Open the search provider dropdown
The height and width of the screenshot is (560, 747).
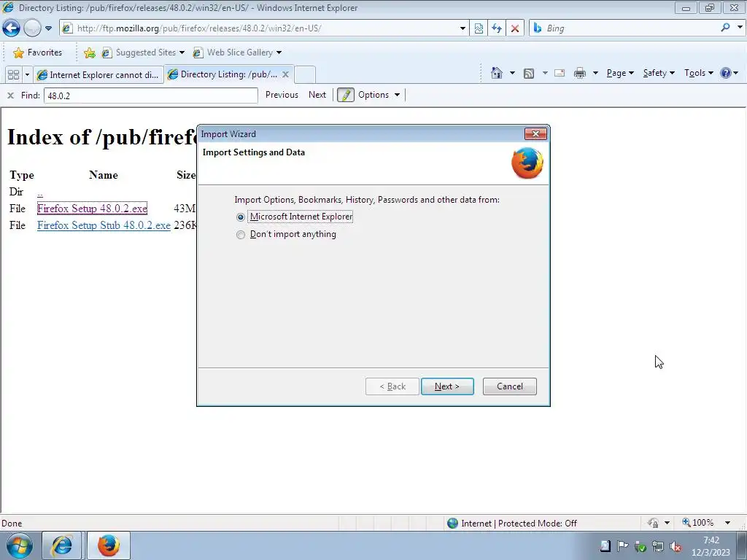click(x=740, y=27)
